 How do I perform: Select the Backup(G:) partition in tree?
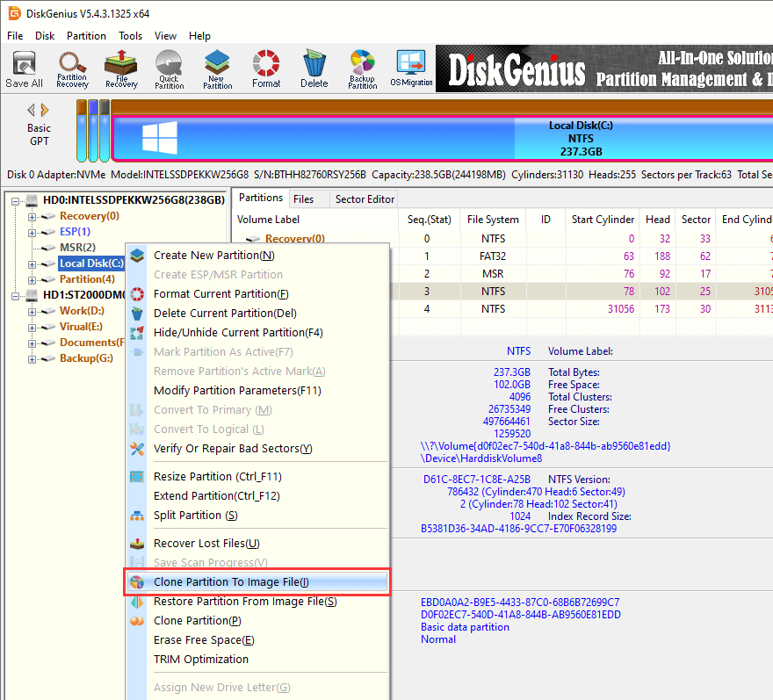85,358
